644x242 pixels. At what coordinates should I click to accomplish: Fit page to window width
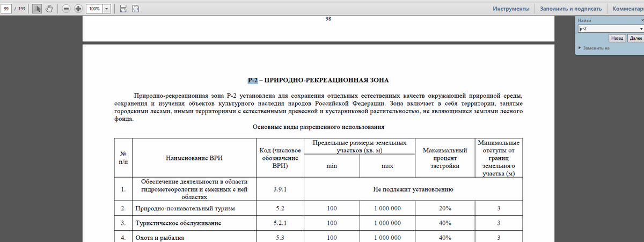(123, 9)
